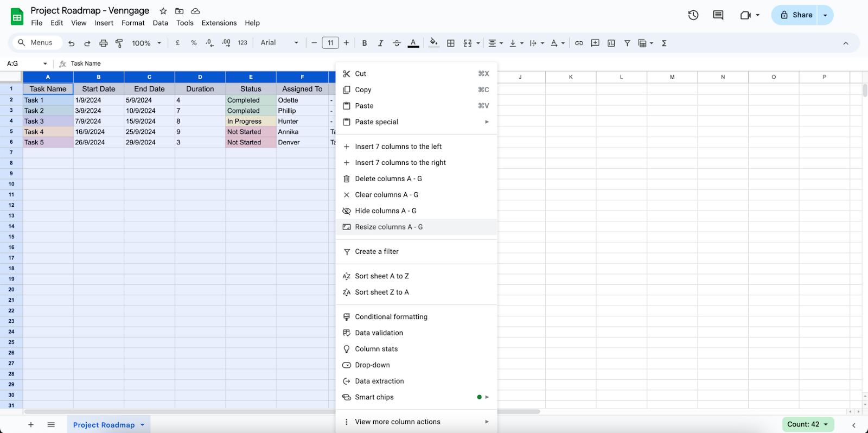The height and width of the screenshot is (433, 868).
Task: Expand merge cells options arrow
Action: pos(478,43)
